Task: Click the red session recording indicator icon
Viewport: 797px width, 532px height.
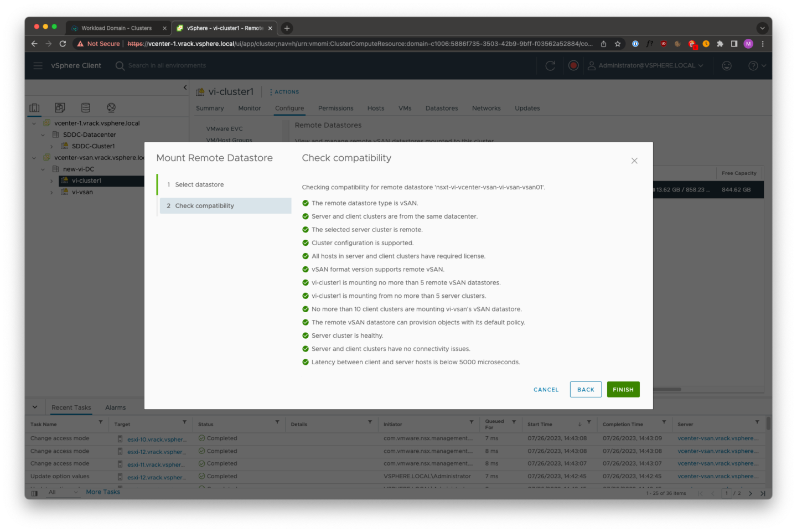Action: 573,65
